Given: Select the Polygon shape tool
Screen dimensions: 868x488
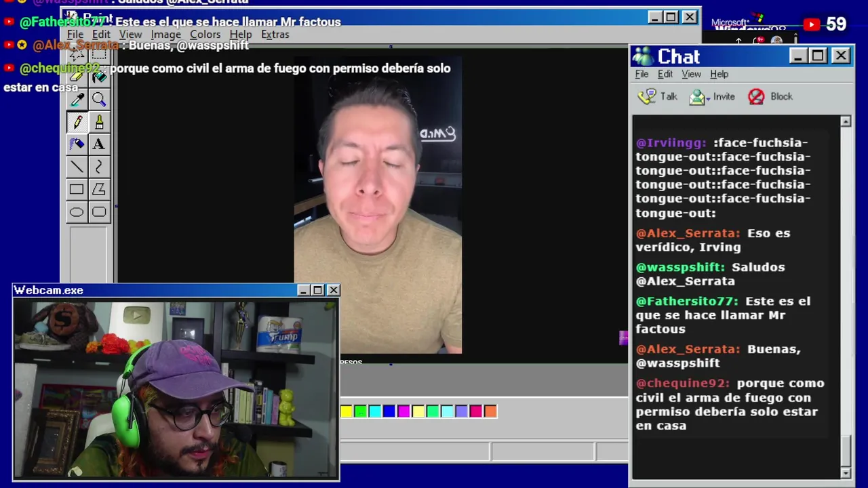Looking at the screenshot, I should click(99, 190).
